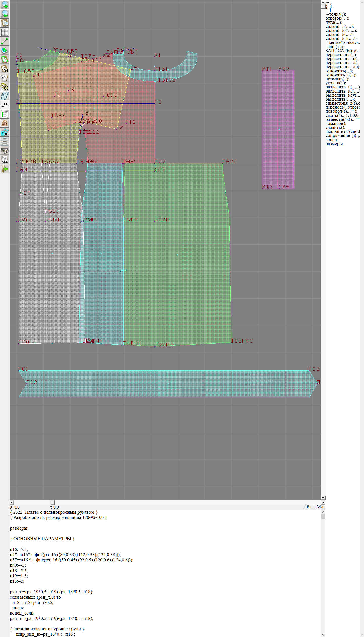
Task: Click the code line 'п16:=5.5;'
Action: (x=19, y=549)
